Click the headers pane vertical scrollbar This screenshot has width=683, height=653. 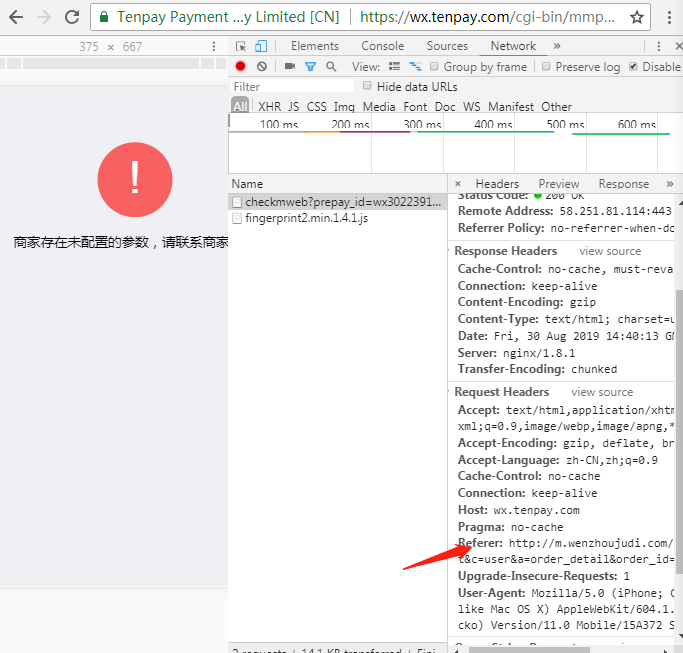pyautogui.click(x=679, y=431)
